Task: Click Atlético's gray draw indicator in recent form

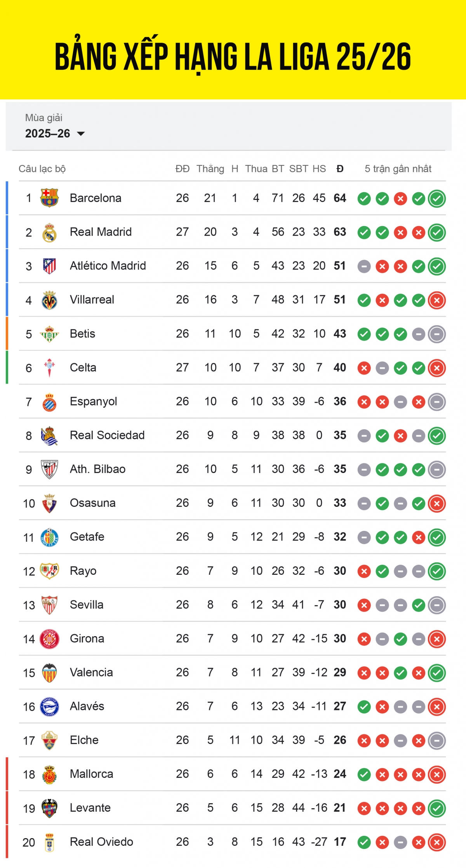Action: [x=364, y=266]
